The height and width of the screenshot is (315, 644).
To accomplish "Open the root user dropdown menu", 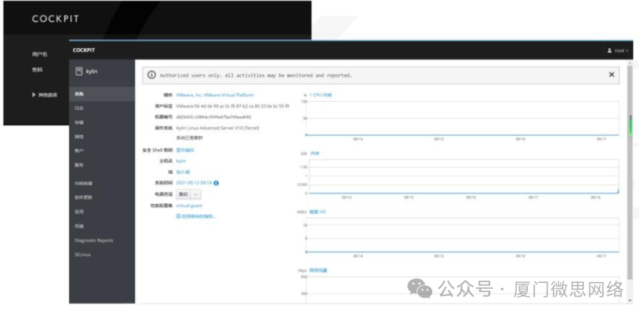I will point(618,51).
